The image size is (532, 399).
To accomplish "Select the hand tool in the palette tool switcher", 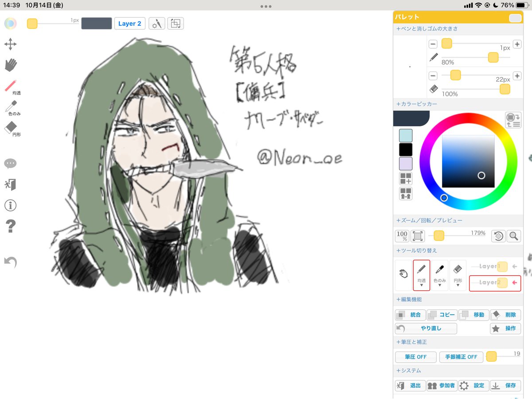I will 403,275.
